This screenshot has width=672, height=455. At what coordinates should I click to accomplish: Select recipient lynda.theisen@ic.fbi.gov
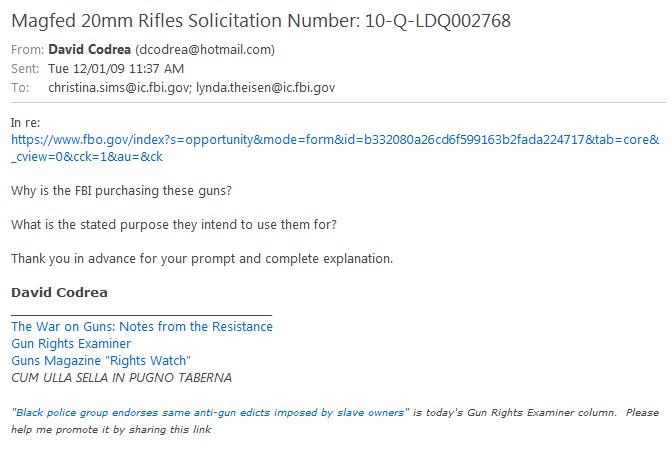[x=270, y=87]
